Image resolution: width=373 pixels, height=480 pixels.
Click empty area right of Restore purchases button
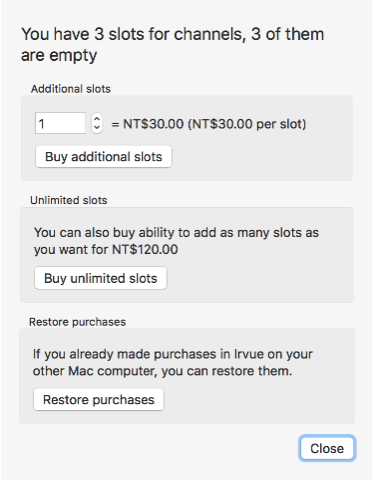pyautogui.click(x=257, y=399)
